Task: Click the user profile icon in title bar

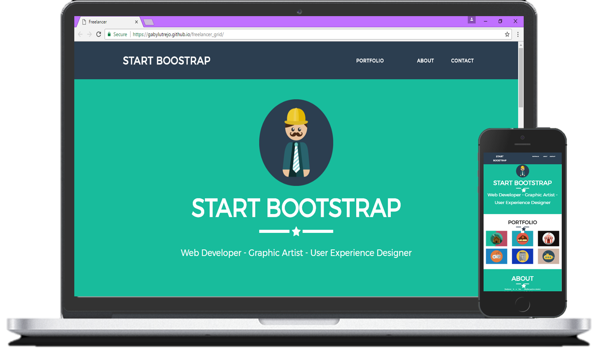Action: pos(471,20)
